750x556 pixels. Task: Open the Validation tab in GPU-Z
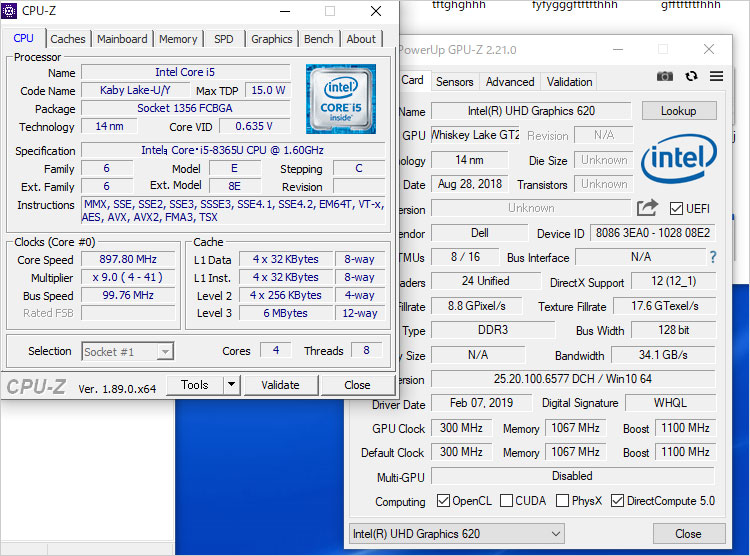pos(569,82)
